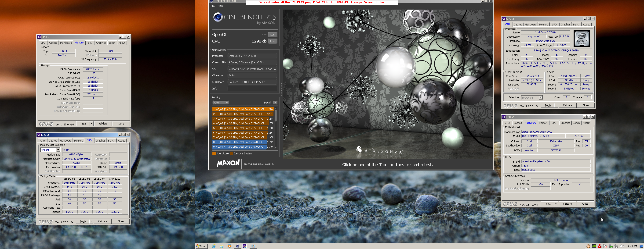Click Validate in Memory CPU-Z window
The image size is (644, 249).
[103, 124]
